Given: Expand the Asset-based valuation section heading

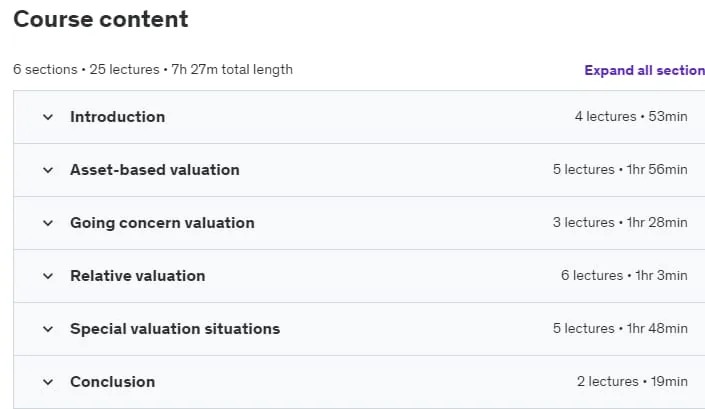Looking at the screenshot, I should tap(155, 170).
